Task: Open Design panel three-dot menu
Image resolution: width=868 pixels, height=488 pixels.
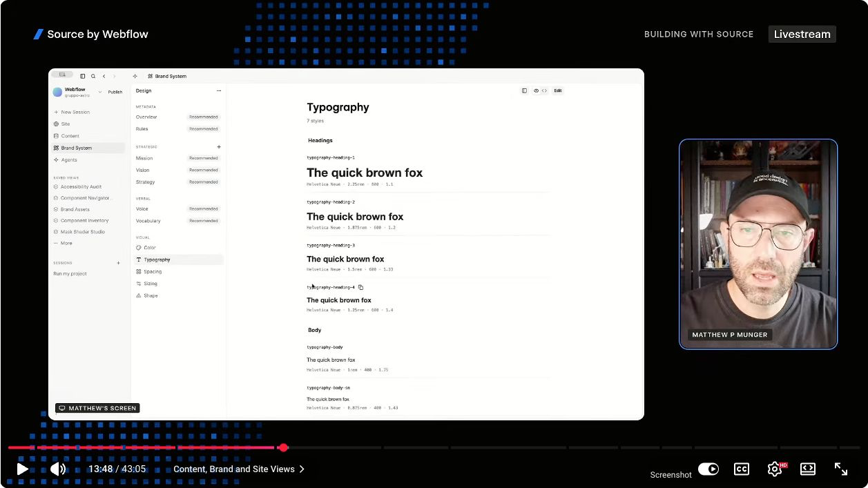Action: 219,91
